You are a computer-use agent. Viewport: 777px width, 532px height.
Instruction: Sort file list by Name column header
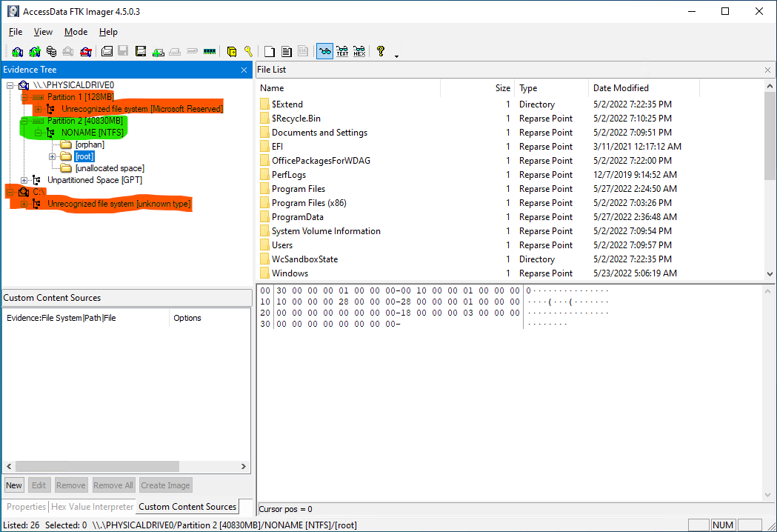click(x=348, y=87)
